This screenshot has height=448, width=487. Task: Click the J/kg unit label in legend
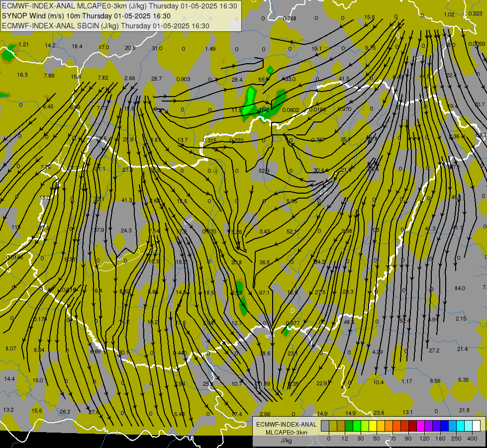(x=286, y=441)
